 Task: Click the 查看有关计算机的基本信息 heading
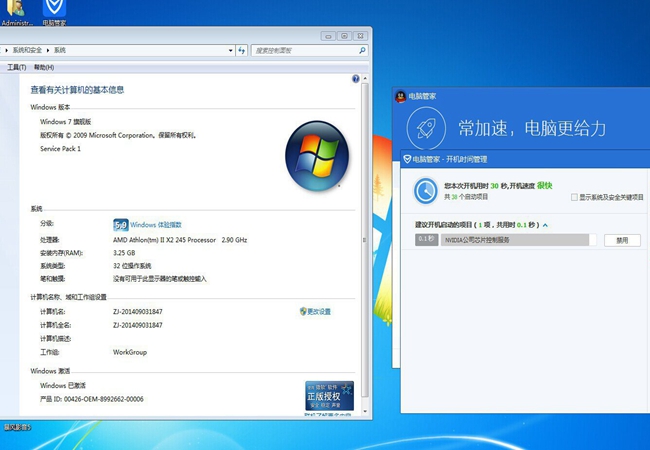click(x=77, y=90)
